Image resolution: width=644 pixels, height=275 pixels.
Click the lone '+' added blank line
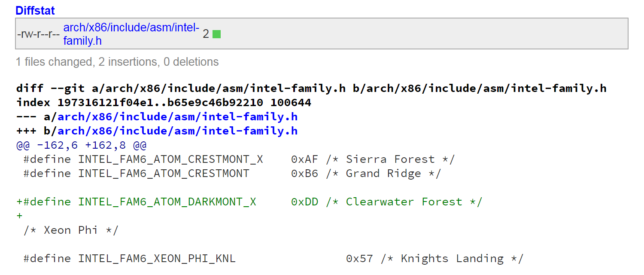[x=19, y=216]
